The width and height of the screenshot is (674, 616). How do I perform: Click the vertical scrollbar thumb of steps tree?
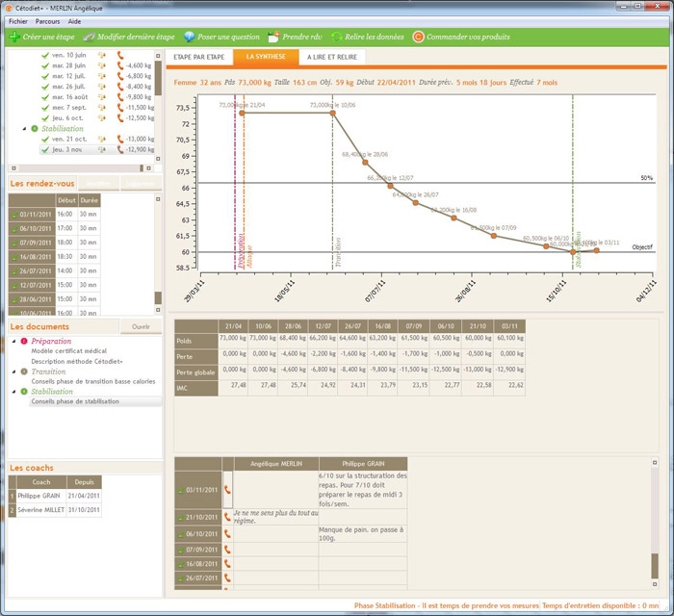[158, 78]
